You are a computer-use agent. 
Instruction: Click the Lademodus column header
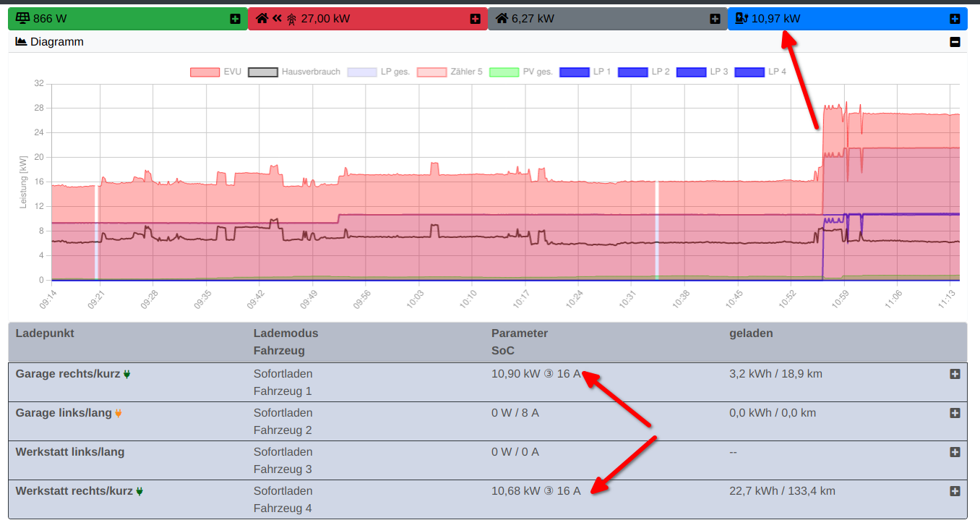[286, 333]
